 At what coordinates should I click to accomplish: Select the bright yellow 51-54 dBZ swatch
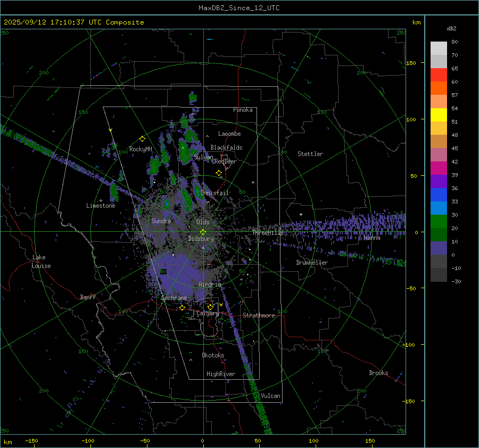click(x=439, y=115)
